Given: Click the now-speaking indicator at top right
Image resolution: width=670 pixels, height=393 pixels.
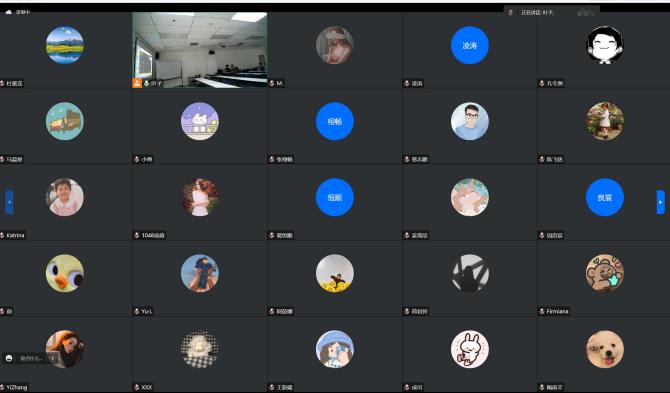Looking at the screenshot, I should [552, 12].
